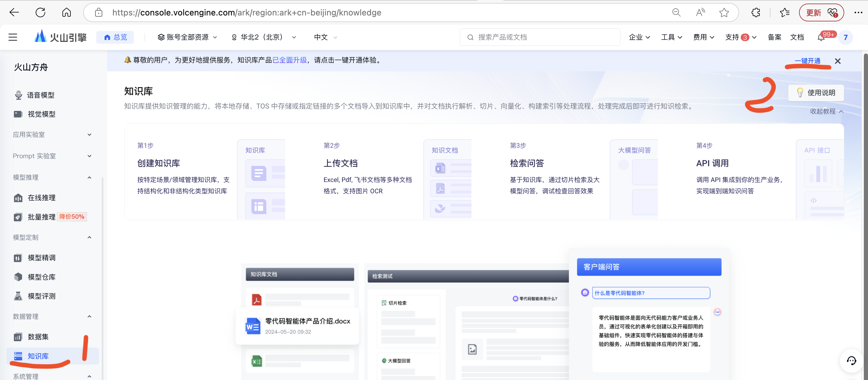Open 在线推理 in the sidebar
Image resolution: width=868 pixels, height=380 pixels.
(41, 198)
